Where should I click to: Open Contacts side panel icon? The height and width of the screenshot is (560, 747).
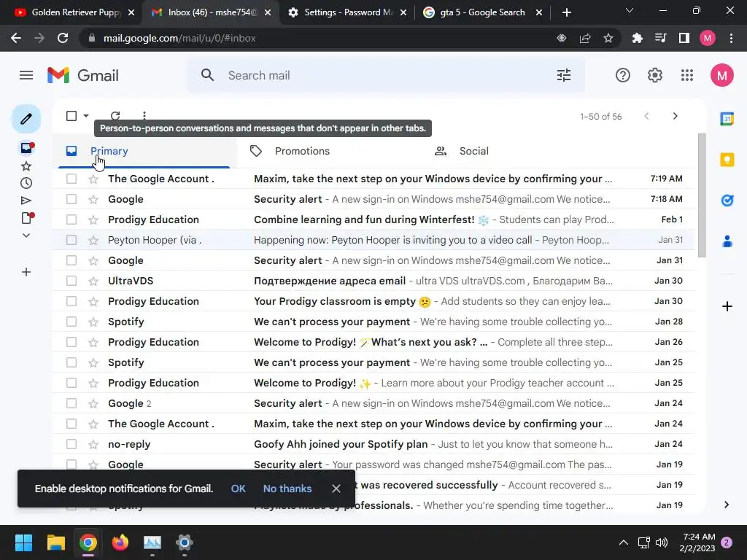click(x=727, y=241)
